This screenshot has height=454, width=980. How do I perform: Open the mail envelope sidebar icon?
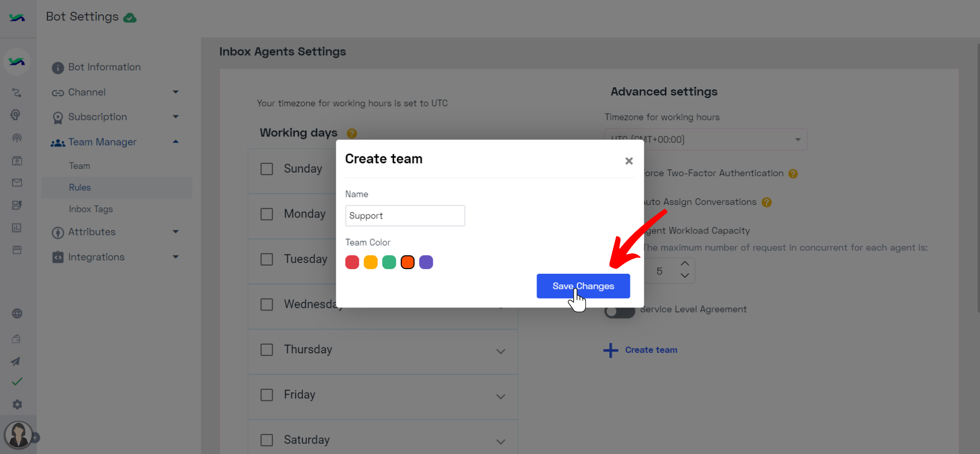(17, 183)
